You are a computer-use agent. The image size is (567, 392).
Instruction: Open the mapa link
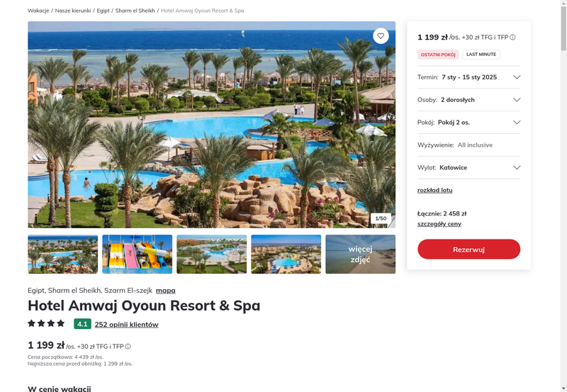166,291
